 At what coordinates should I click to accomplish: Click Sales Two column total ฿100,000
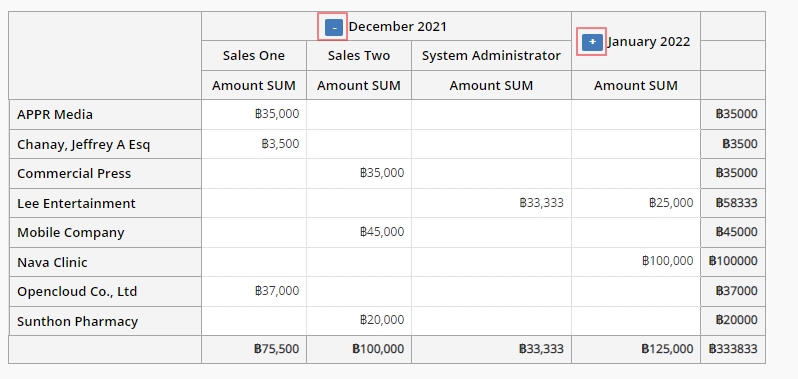tap(359, 349)
